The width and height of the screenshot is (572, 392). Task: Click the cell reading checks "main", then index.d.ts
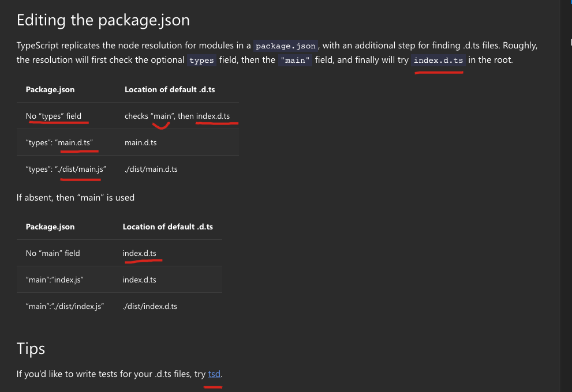coord(177,116)
